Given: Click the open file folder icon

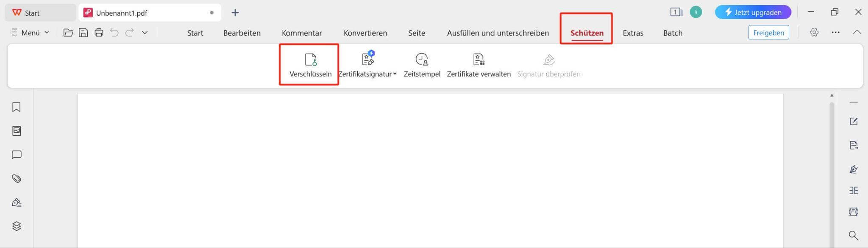Looking at the screenshot, I should 68,33.
